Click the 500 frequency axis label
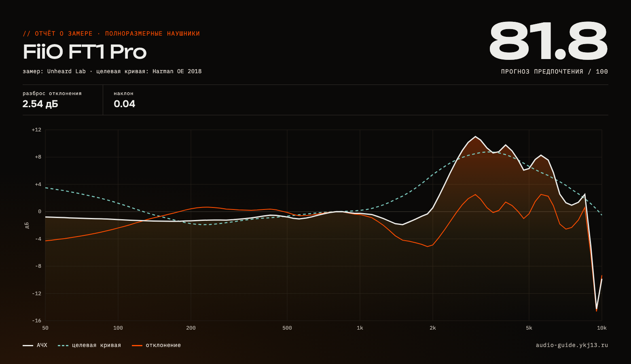 coord(287,328)
